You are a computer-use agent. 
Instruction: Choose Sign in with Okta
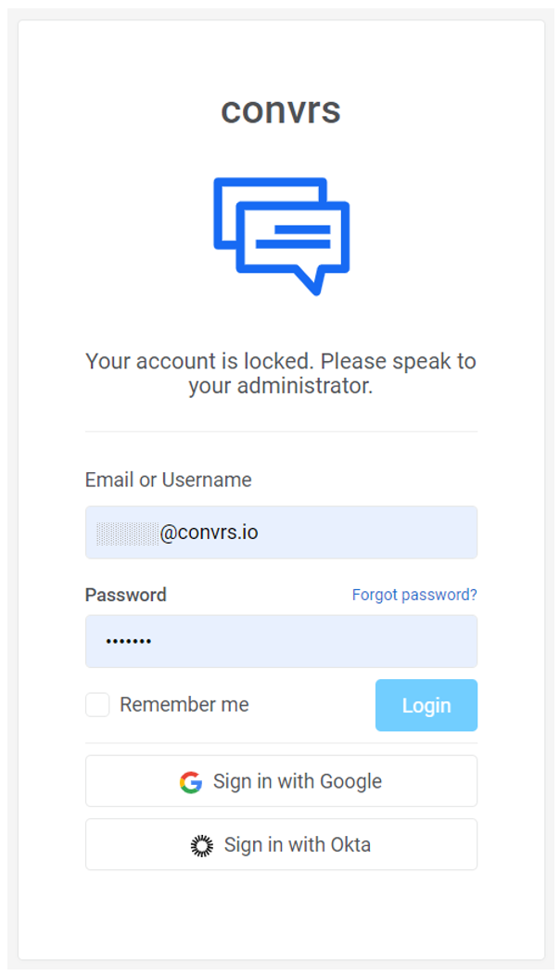click(281, 844)
